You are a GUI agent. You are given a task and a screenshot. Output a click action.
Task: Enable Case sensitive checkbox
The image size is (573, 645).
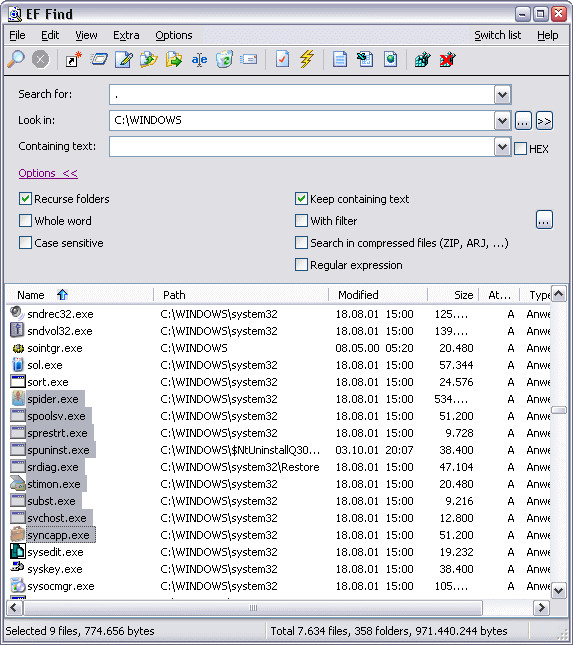click(25, 243)
